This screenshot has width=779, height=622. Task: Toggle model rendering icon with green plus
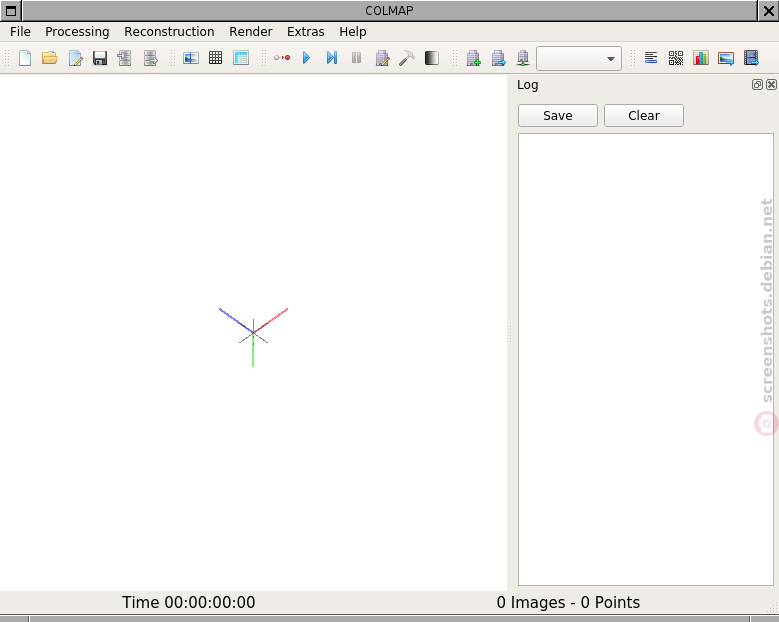473,58
